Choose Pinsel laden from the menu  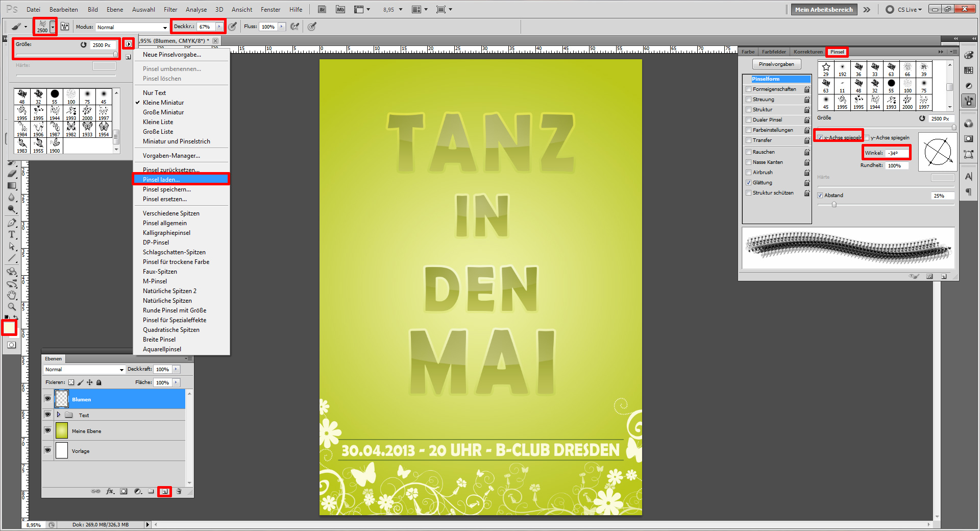coord(164,179)
